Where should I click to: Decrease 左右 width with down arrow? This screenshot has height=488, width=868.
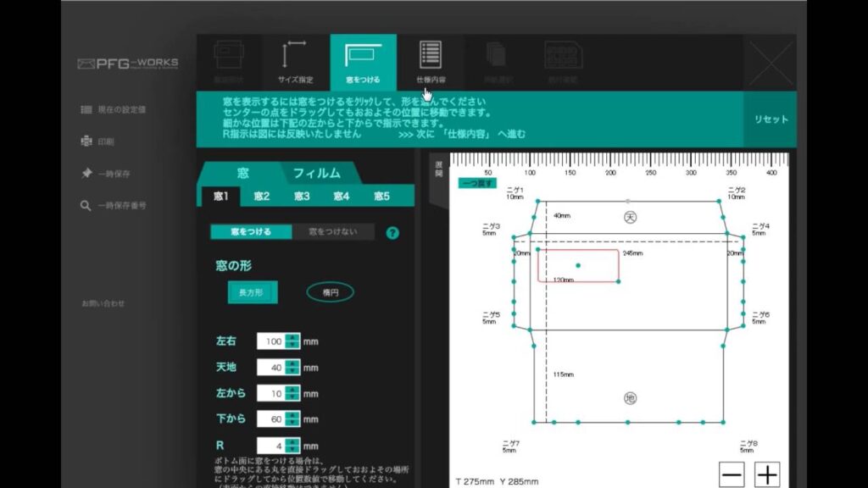(292, 346)
